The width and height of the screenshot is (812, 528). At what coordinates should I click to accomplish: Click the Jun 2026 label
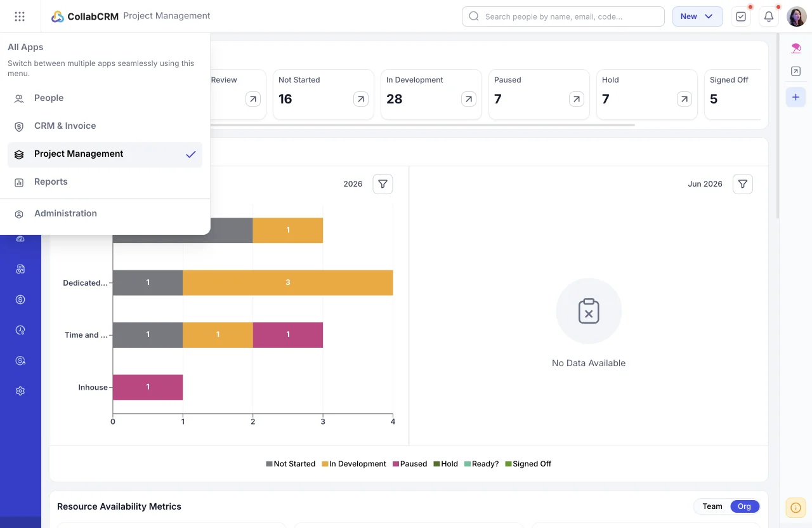pos(705,184)
